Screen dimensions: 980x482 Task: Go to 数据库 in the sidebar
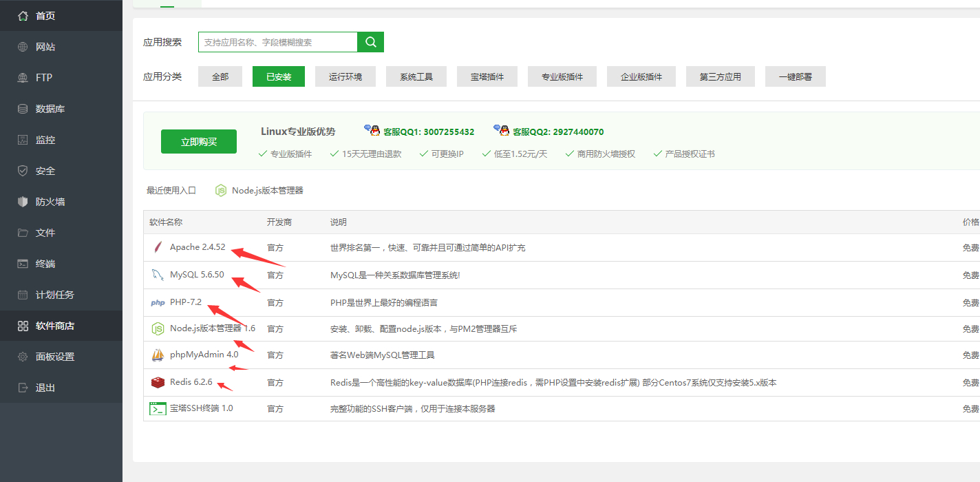pyautogui.click(x=50, y=109)
